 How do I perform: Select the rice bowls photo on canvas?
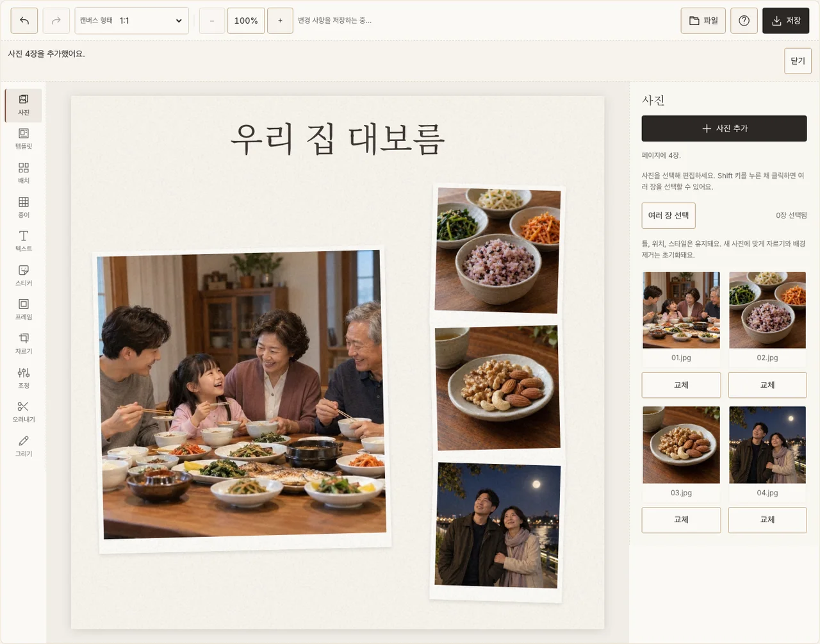[x=498, y=250]
